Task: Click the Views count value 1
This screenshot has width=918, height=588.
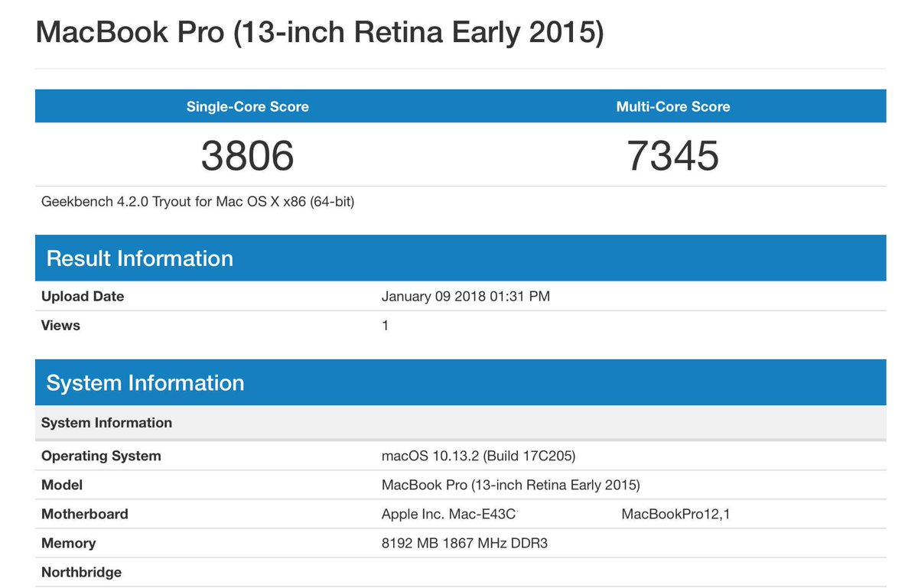Action: pyautogui.click(x=385, y=325)
